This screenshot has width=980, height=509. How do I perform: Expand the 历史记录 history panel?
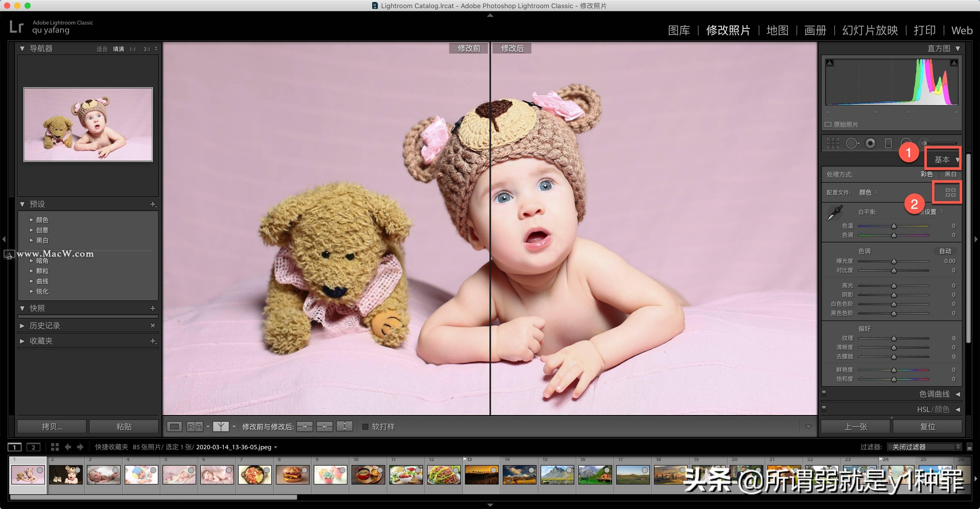click(x=22, y=326)
